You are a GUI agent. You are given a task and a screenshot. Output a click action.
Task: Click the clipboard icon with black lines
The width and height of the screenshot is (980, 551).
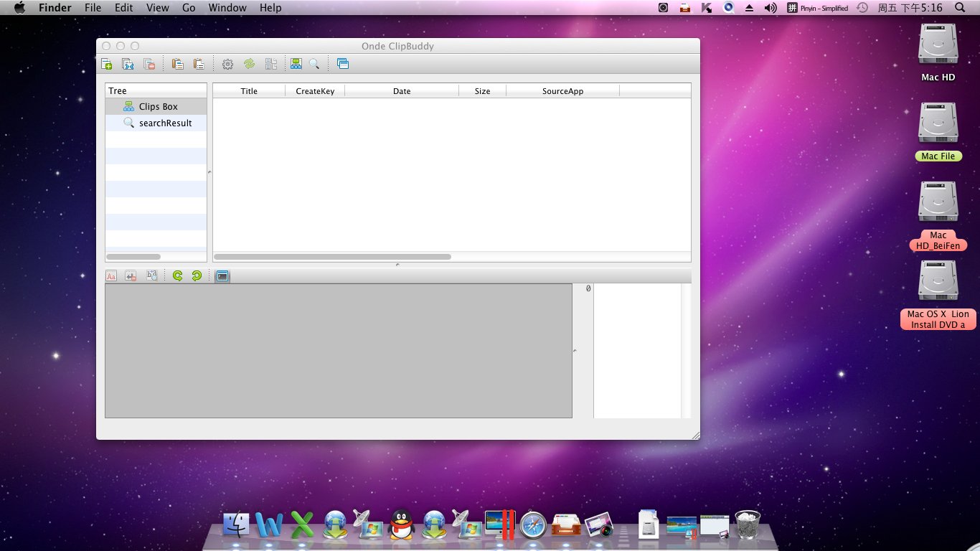(199, 64)
